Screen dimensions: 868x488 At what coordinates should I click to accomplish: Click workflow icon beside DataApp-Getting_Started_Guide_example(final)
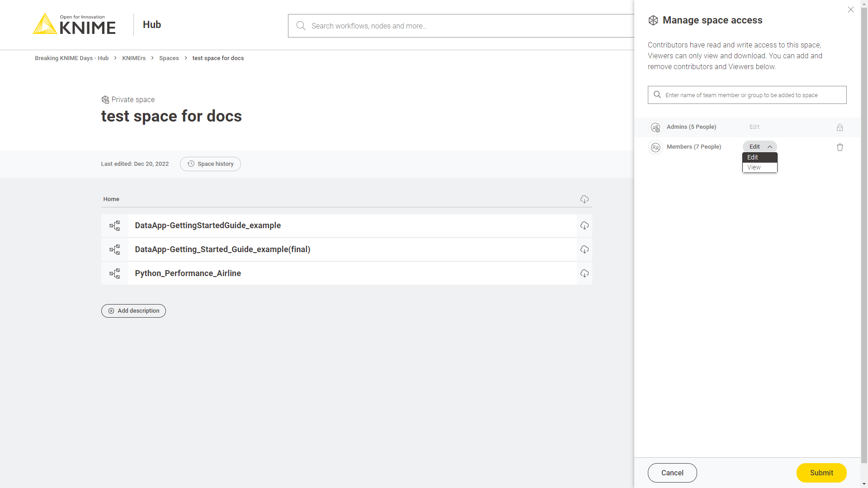click(115, 249)
